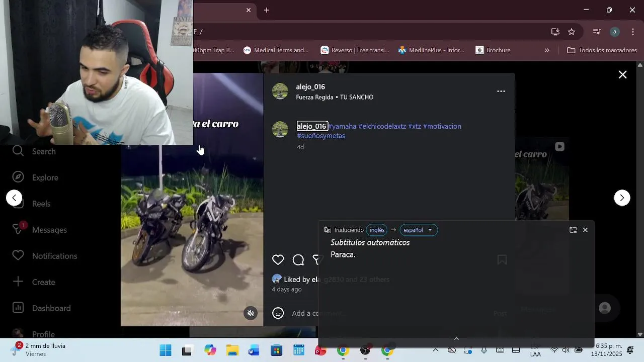
Task: Open the Explore compass icon
Action: tap(18, 177)
